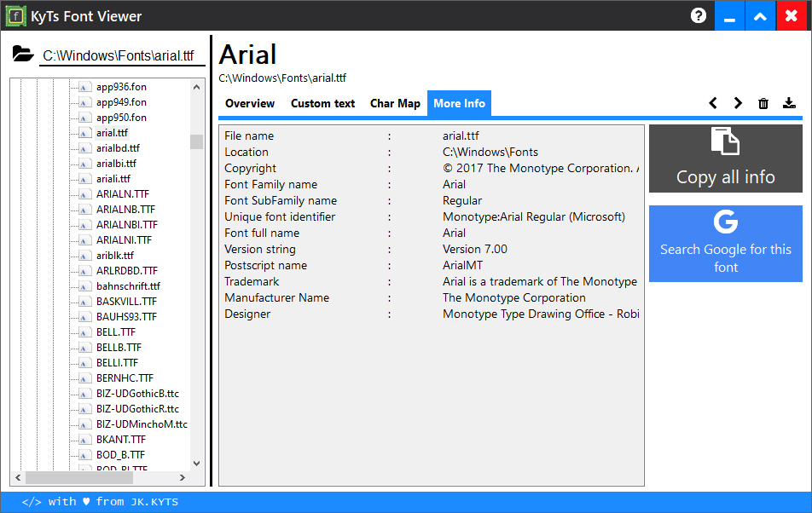Select BOD_B.TTF in the file tree
This screenshot has height=513, width=812.
coord(120,455)
